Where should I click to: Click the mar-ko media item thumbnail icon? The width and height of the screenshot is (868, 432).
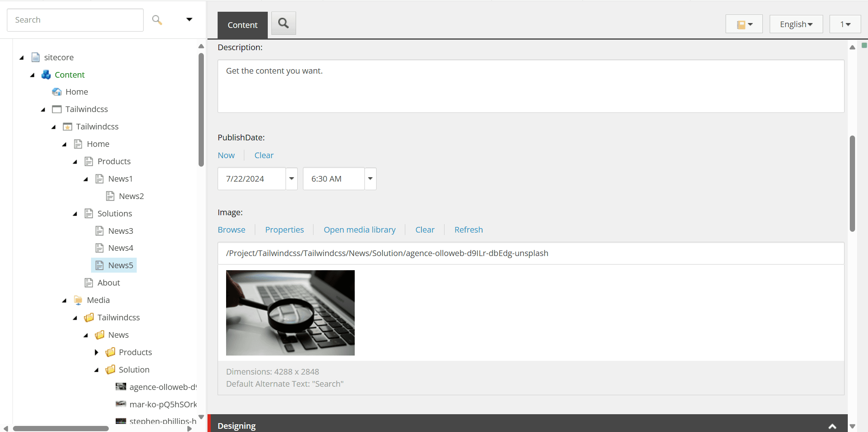121,404
